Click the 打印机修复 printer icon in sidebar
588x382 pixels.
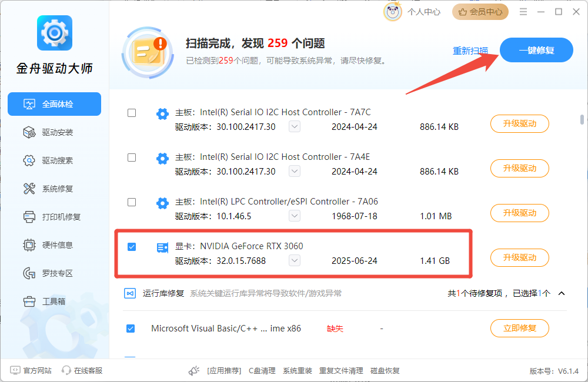pos(29,217)
